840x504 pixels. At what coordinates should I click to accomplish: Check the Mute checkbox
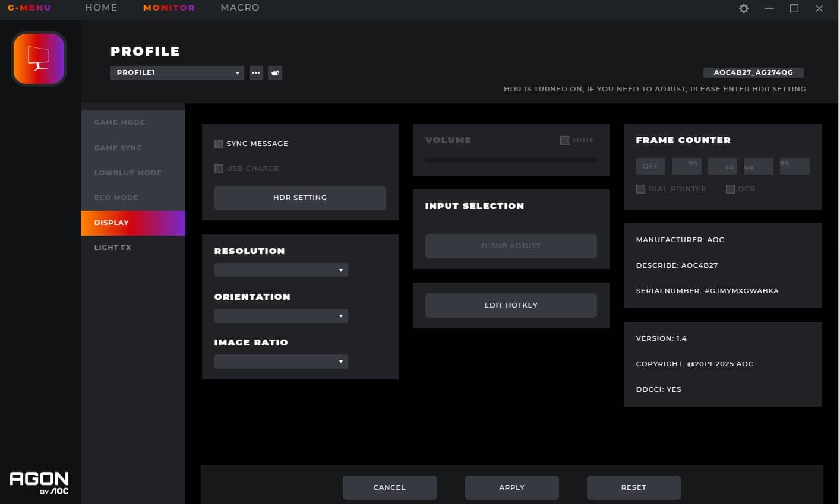click(564, 140)
